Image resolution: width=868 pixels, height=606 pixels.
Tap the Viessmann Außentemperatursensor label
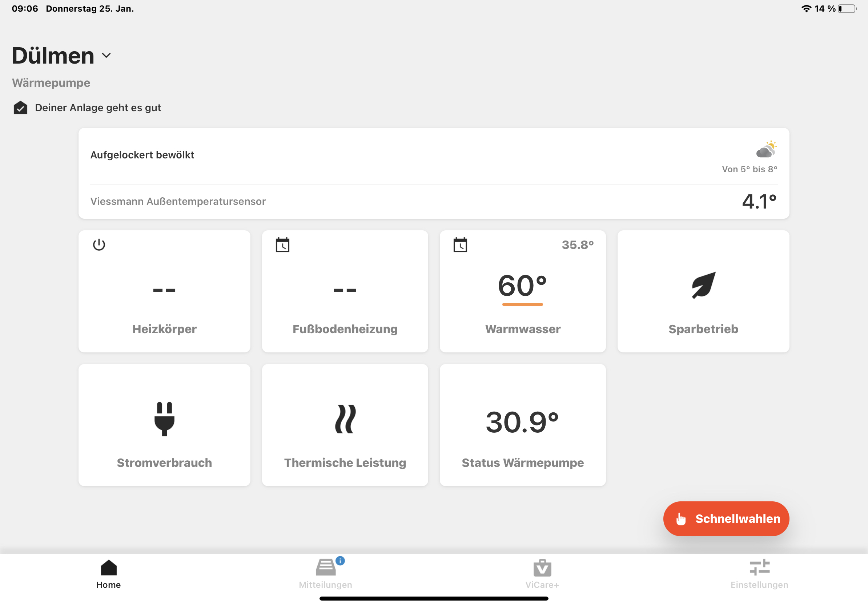(x=178, y=201)
